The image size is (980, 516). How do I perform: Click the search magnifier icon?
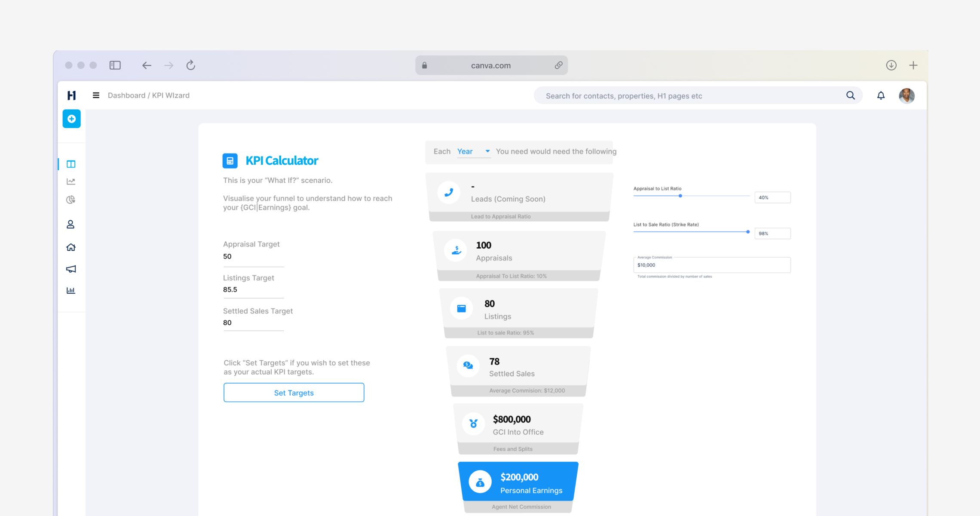coord(851,95)
